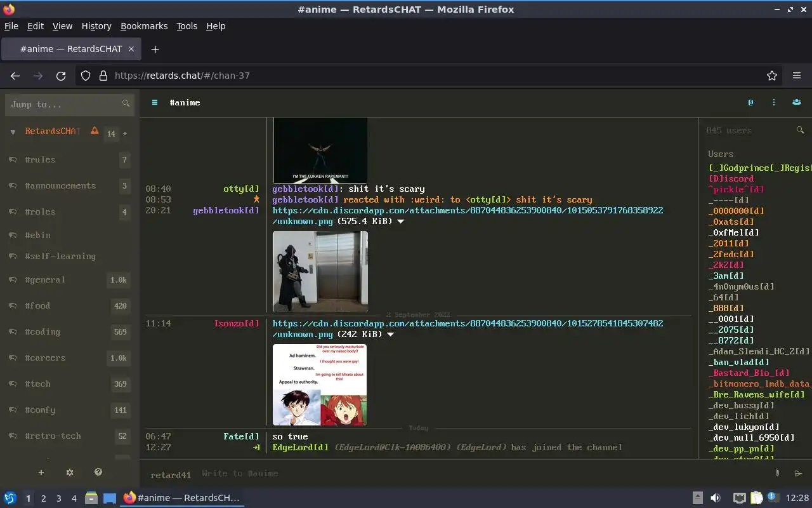The height and width of the screenshot is (508, 812).
Task: Open the Help menu
Action: [x=216, y=26]
